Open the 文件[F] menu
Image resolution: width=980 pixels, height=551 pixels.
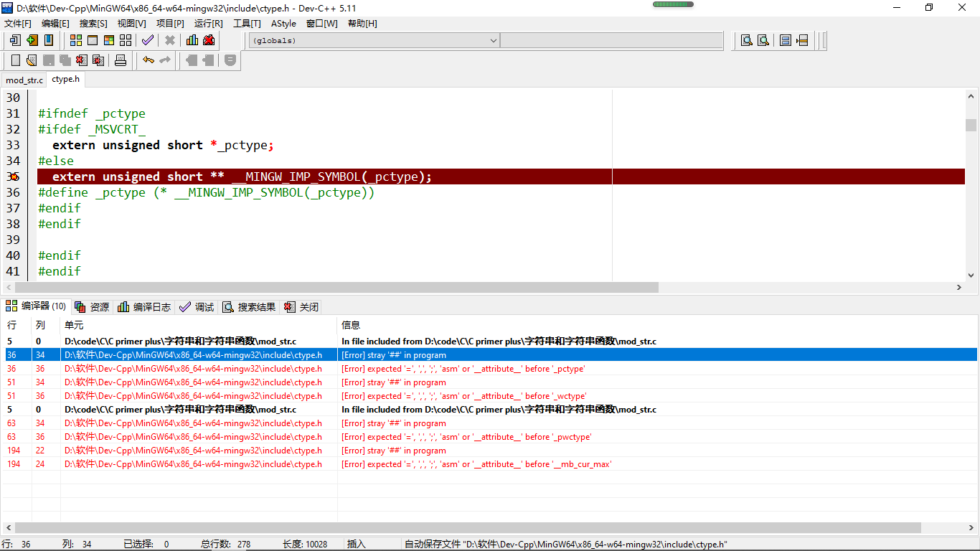click(18, 24)
